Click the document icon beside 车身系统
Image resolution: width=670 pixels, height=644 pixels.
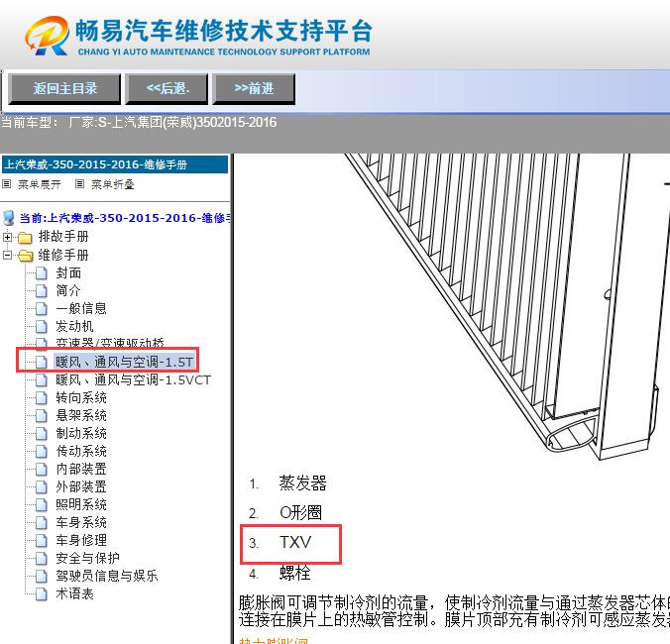pyautogui.click(x=41, y=522)
